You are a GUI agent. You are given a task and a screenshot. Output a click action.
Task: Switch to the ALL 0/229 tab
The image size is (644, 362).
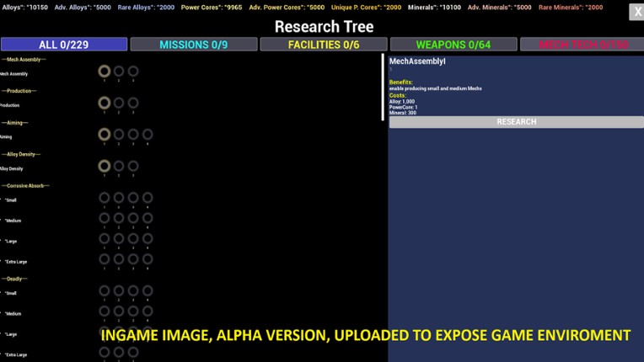tap(64, 45)
